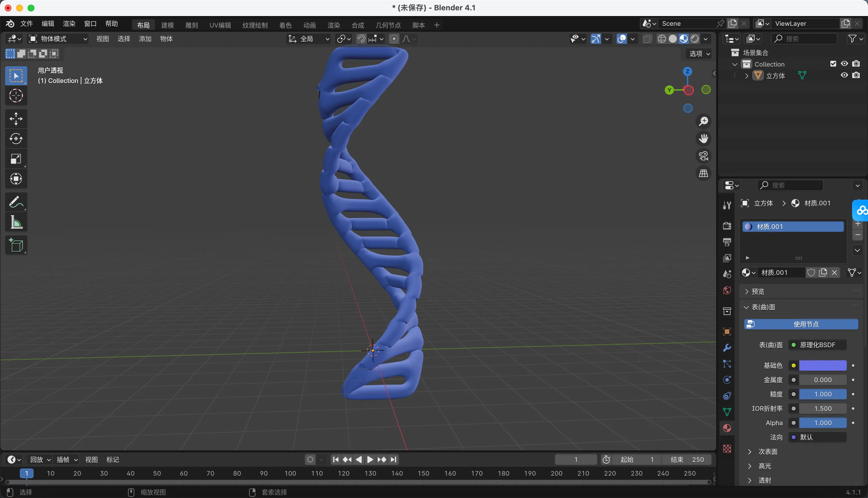Open the 渲染 menu
Viewport: 868px width, 498px height.
(x=69, y=24)
